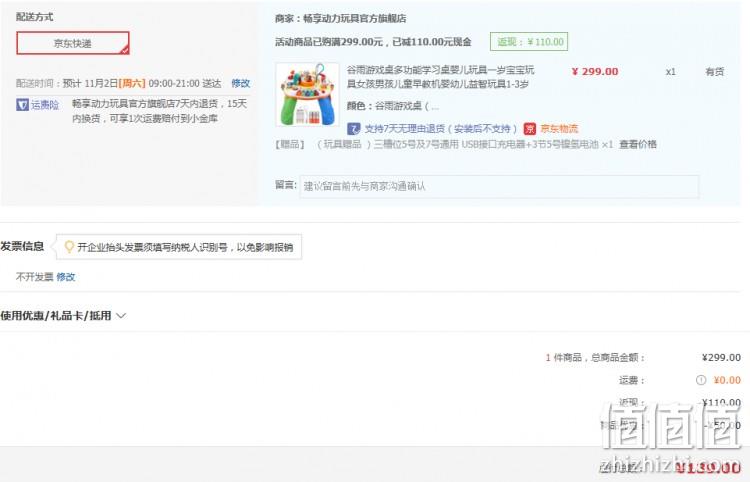750x482 pixels.
Task: Click the 支持7天无理由退货 text
Action: click(x=441, y=129)
